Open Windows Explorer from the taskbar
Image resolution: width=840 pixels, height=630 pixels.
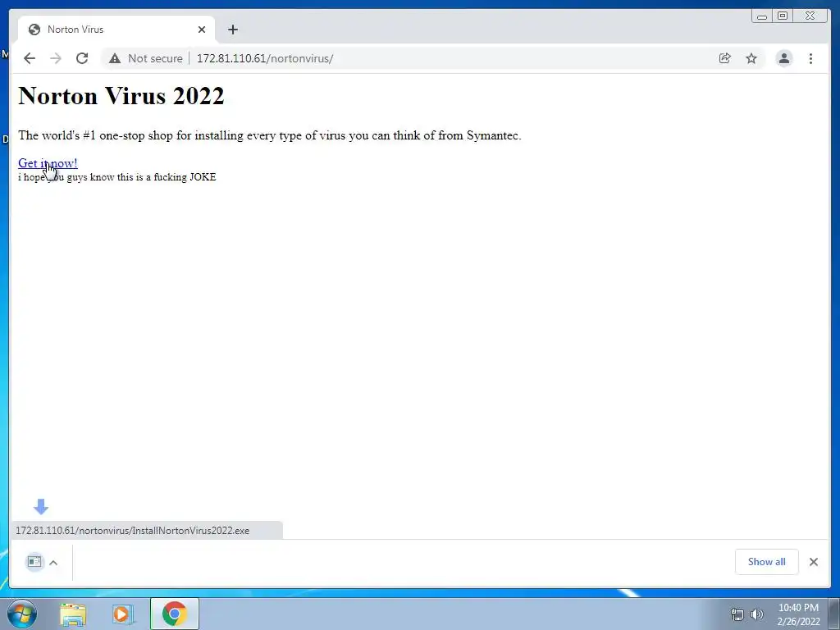click(x=73, y=614)
